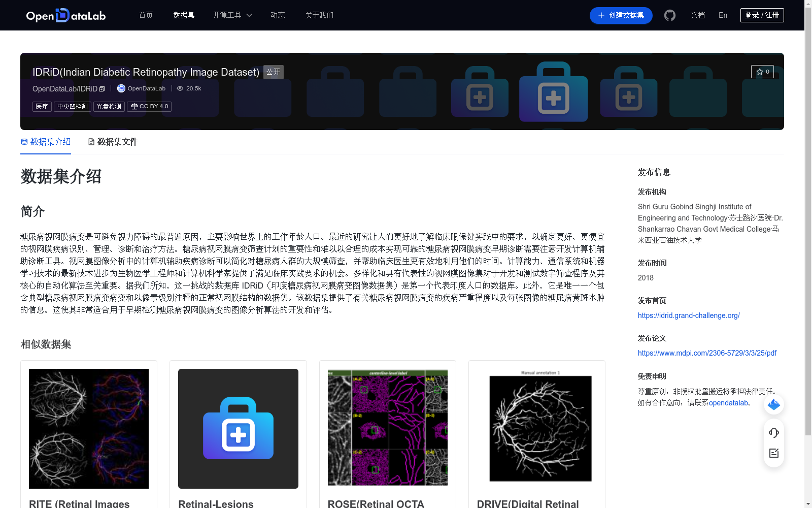Click the eye view count icon
Screen dimensions: 812x508
click(180, 88)
